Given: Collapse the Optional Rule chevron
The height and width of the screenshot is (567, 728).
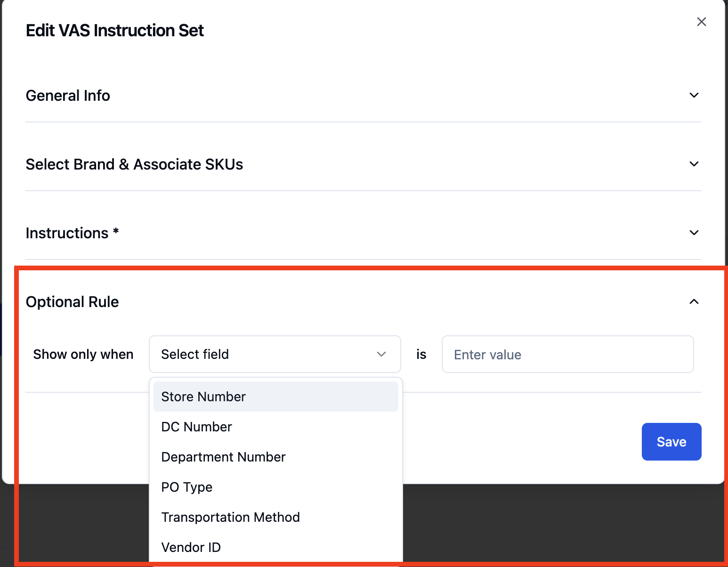Looking at the screenshot, I should coord(694,301).
